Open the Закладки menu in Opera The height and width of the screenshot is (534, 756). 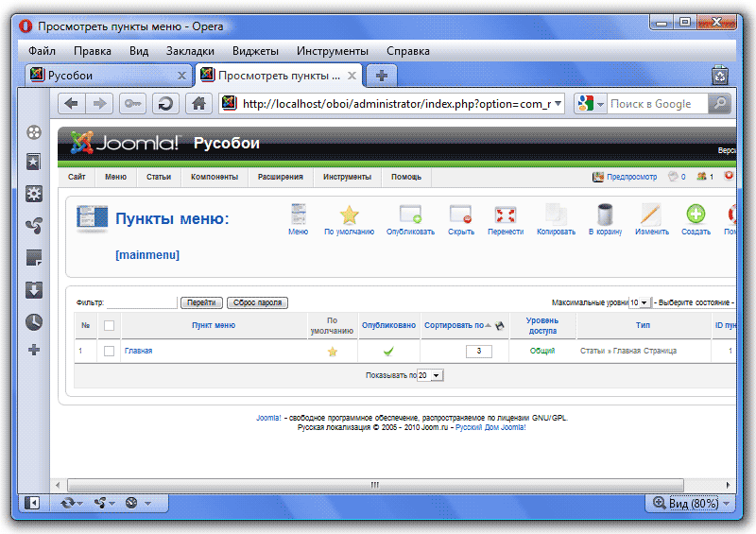(190, 51)
